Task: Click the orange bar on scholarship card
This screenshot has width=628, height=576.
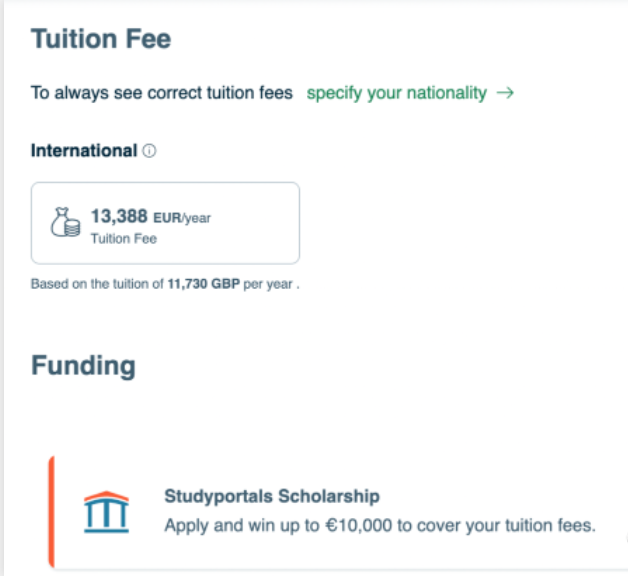Action: [51, 511]
